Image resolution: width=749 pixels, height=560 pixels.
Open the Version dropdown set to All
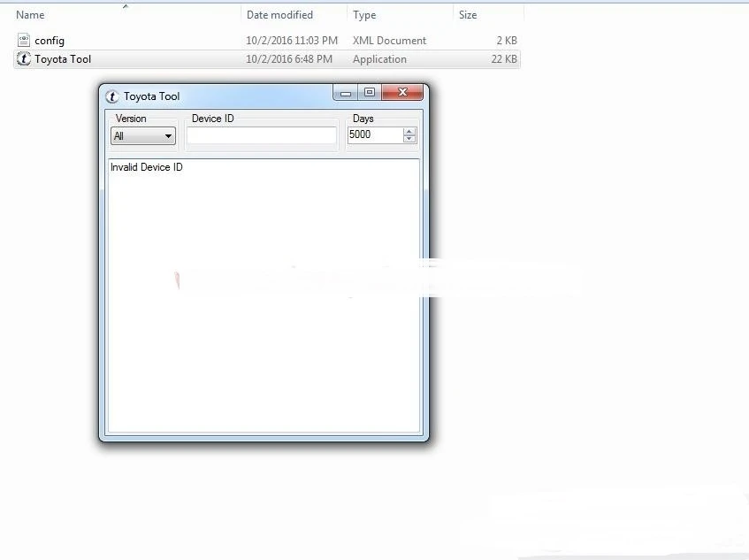point(143,136)
